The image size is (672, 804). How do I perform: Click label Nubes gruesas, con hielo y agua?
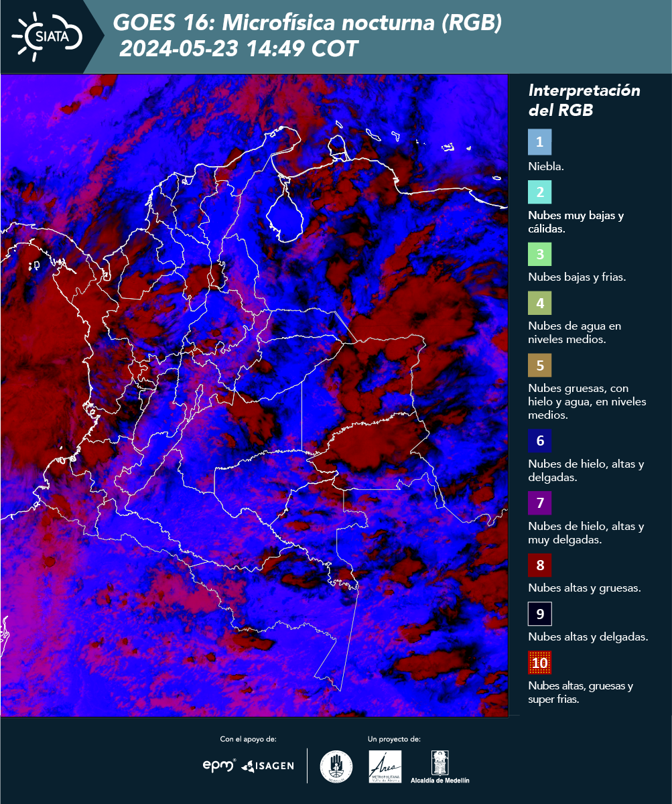587,401
